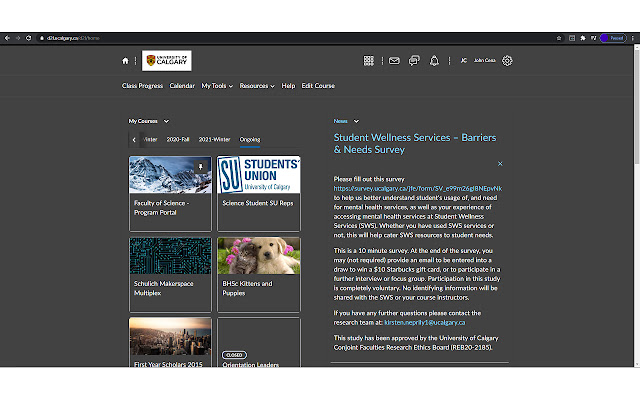Click the University of Calgary logo
Screen dimensions: 640x400
tap(167, 60)
